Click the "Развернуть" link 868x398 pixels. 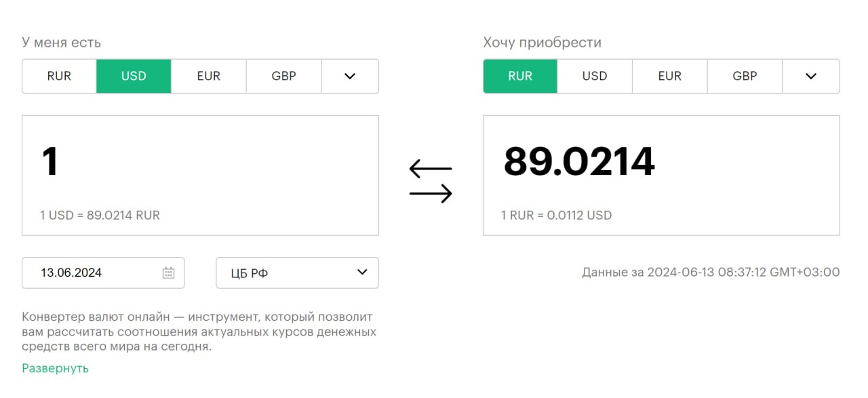[55, 368]
